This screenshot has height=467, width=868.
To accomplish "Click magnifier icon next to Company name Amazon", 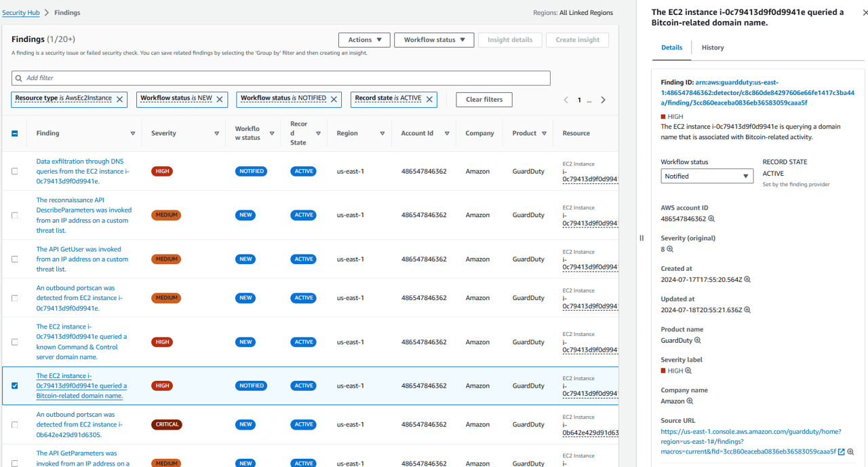I will (x=690, y=401).
